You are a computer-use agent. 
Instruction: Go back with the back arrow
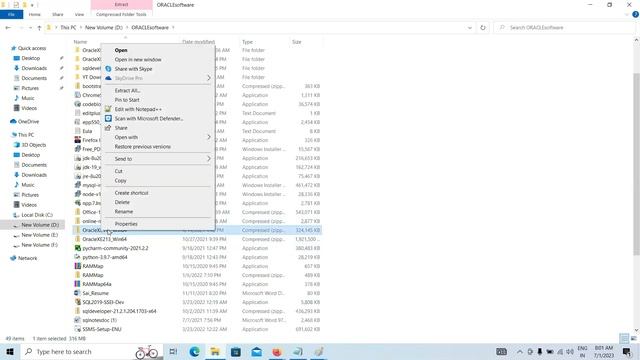point(8,27)
